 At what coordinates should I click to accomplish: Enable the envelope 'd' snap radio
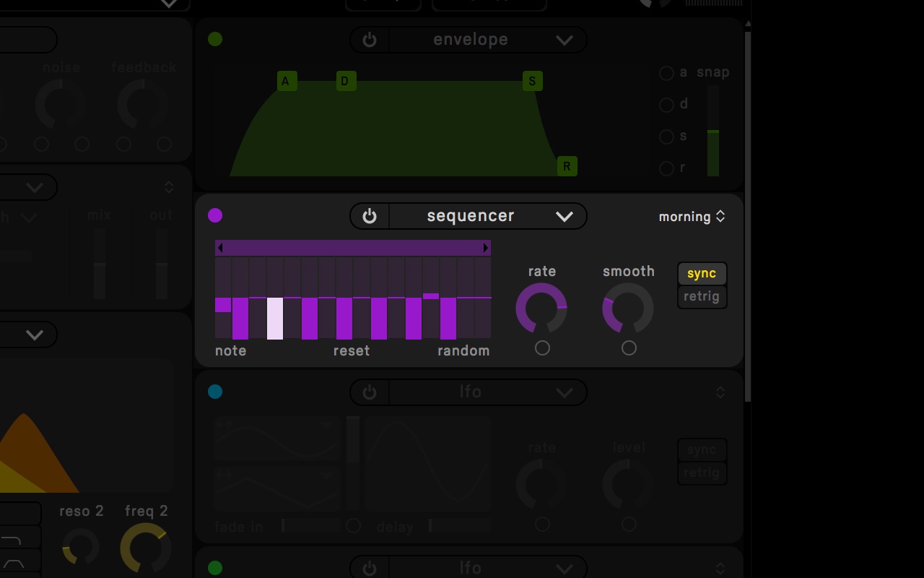coord(667,105)
